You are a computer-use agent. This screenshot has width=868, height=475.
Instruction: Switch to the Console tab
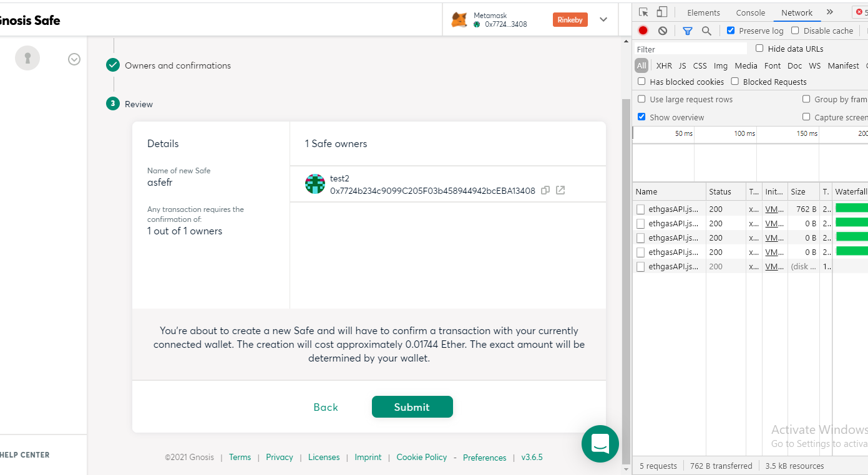750,12
